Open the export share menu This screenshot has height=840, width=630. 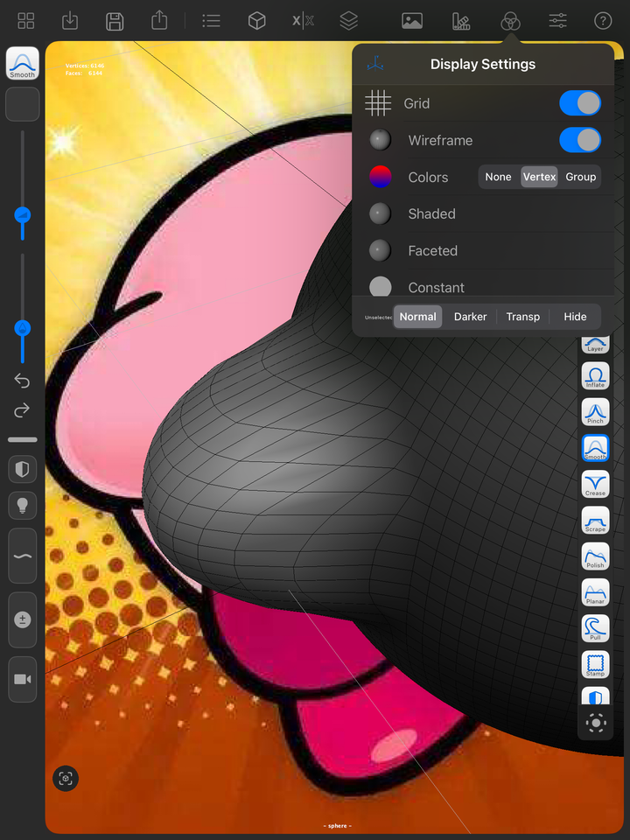point(159,21)
